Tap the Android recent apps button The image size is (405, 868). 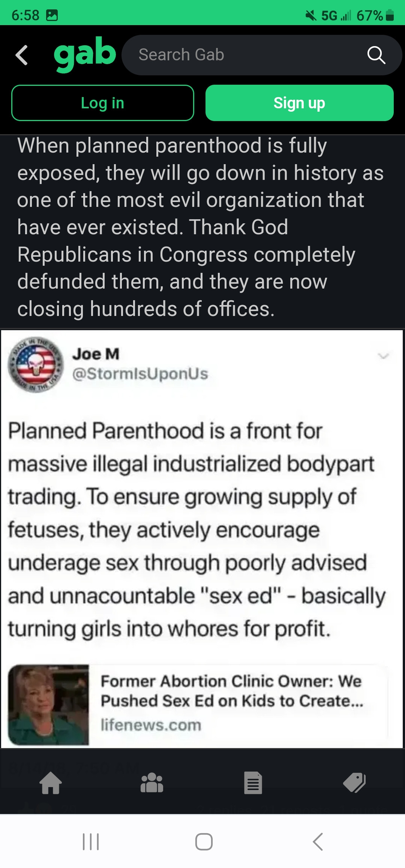91,842
